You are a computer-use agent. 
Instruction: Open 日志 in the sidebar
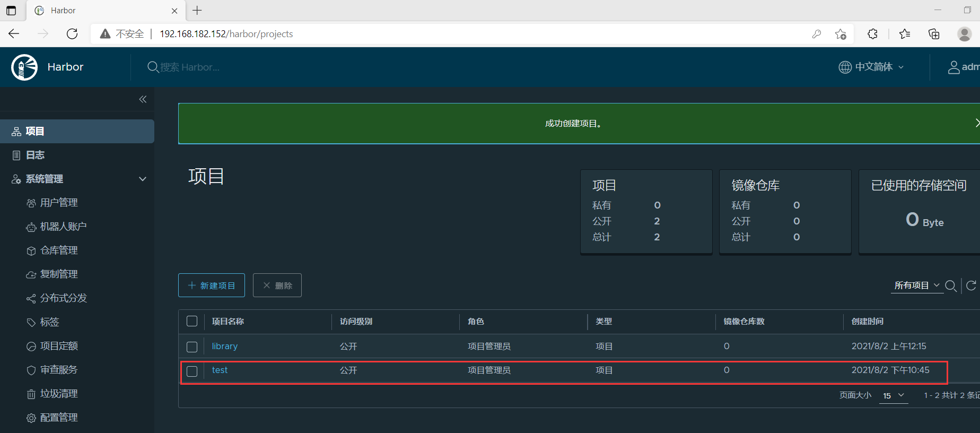coord(35,155)
